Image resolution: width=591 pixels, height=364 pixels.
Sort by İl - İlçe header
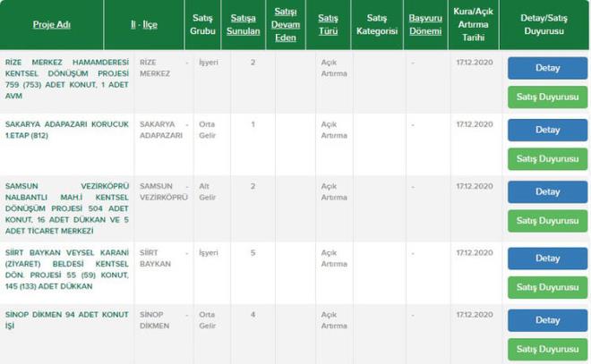pos(143,24)
